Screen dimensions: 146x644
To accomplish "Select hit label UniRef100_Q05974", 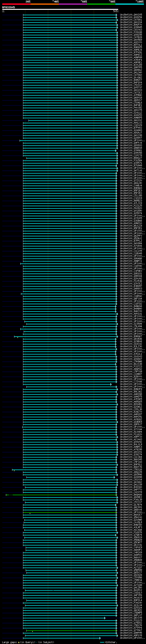I will point(131,213).
